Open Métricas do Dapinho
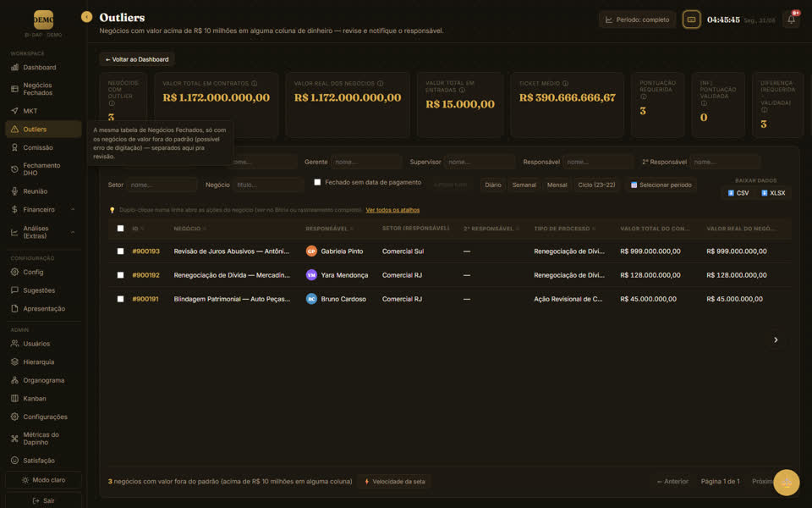This screenshot has width=812, height=508. coord(41,439)
